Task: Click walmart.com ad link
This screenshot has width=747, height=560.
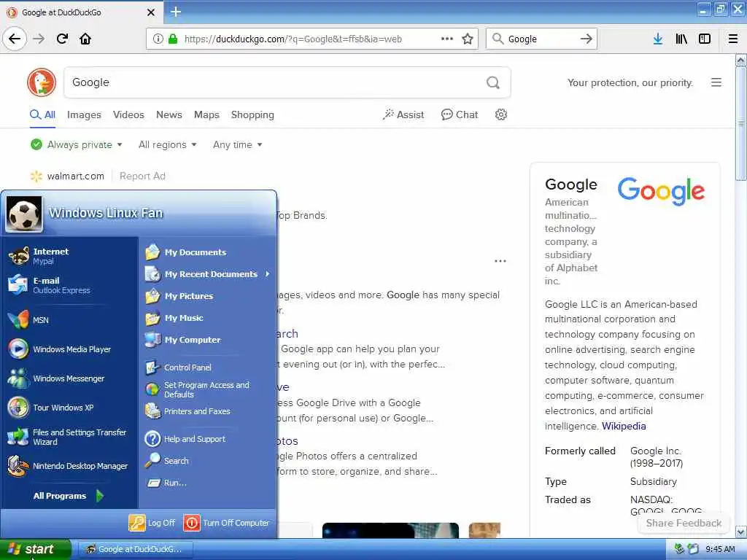Action: 75,176
